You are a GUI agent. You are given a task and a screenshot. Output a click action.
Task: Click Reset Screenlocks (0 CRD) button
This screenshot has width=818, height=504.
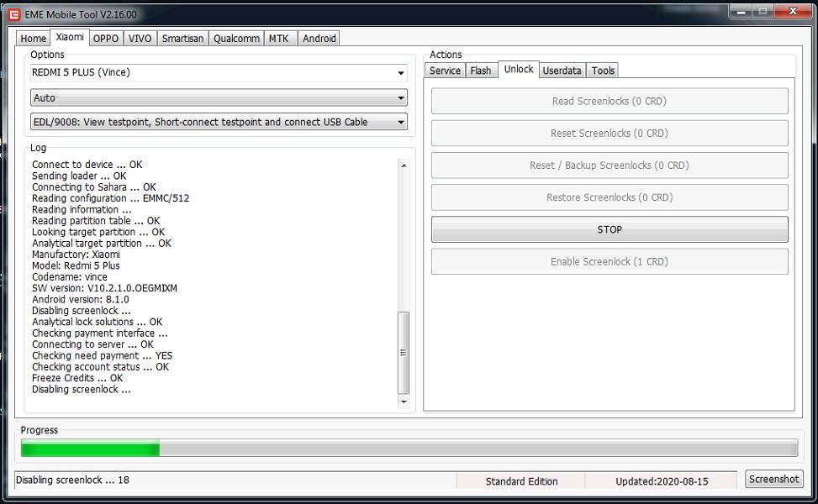610,134
